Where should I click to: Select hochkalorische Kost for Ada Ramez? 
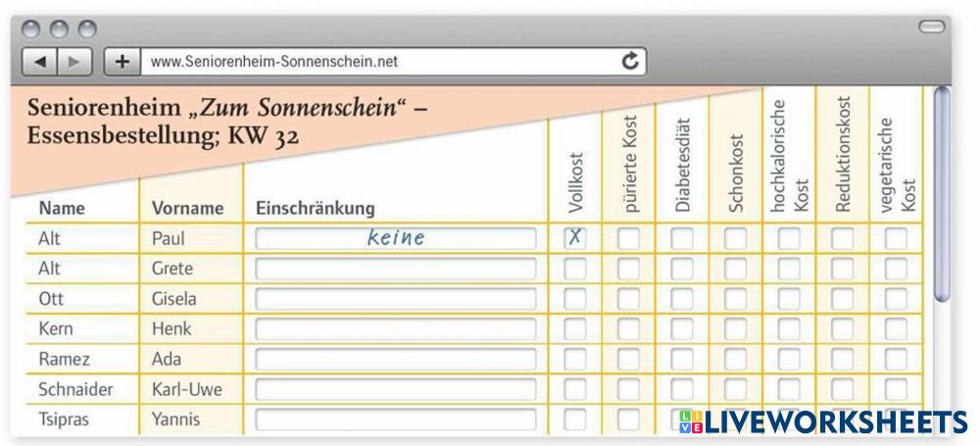pyautogui.click(x=789, y=360)
